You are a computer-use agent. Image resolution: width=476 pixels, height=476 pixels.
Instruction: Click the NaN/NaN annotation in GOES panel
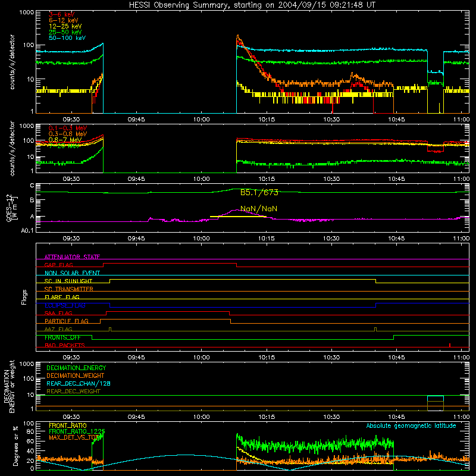pyautogui.click(x=259, y=209)
